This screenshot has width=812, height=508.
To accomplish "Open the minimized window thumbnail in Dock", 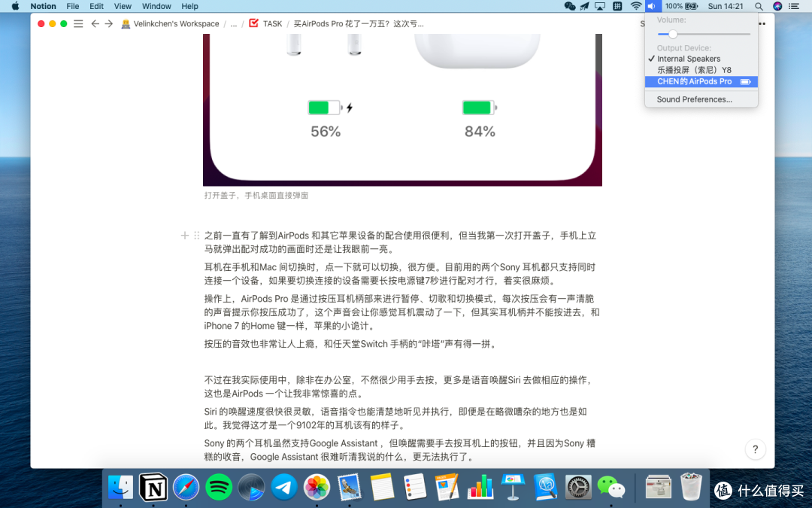I will (659, 487).
